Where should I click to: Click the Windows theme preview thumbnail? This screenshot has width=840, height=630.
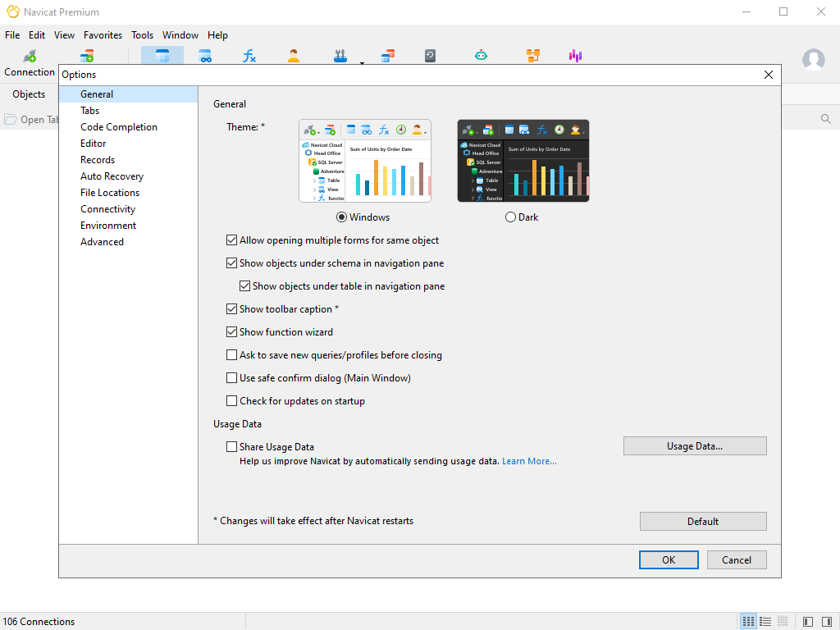click(365, 161)
